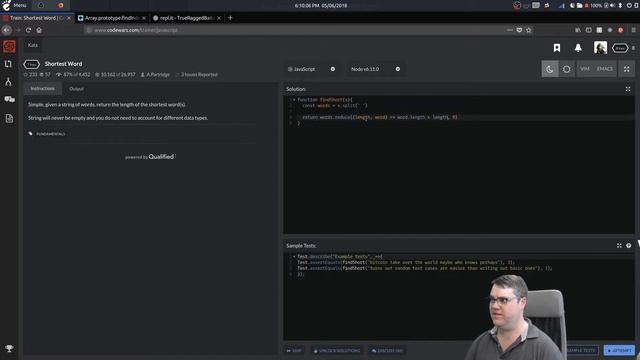The width and height of the screenshot is (640, 360).
Task: Open the discussions chat sidebar icon
Action: 9,99
